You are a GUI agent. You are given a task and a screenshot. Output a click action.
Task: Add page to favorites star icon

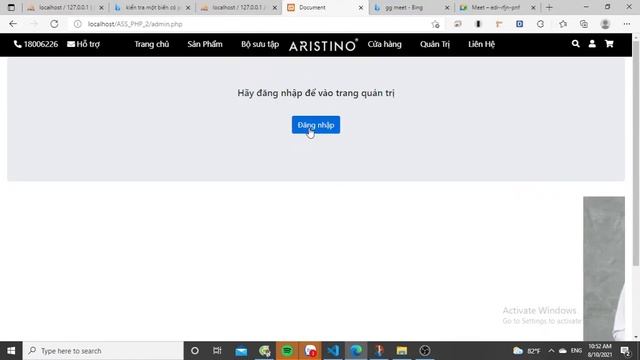pyautogui.click(x=436, y=24)
